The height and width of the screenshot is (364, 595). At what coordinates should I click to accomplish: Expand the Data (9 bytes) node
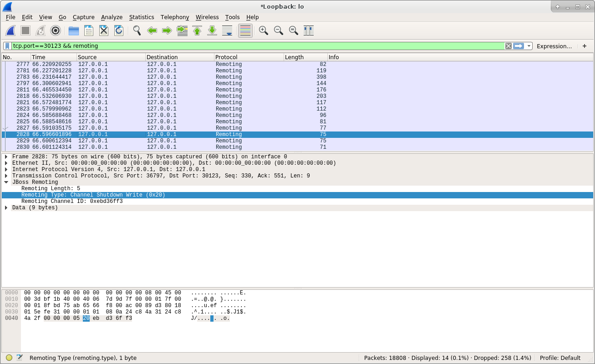pyautogui.click(x=6, y=207)
